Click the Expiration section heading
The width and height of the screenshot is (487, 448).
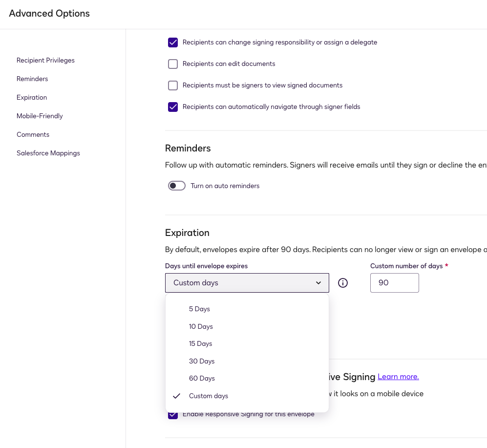[187, 233]
